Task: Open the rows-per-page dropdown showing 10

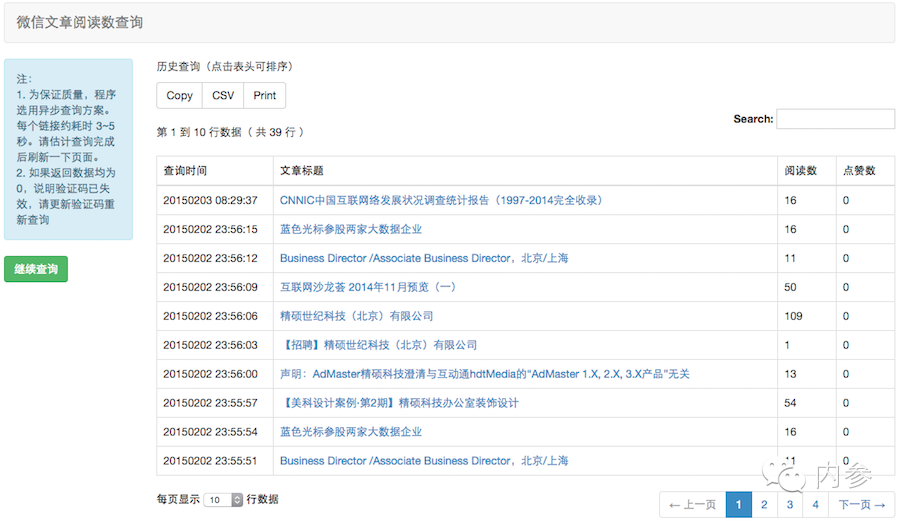Action: tap(223, 500)
